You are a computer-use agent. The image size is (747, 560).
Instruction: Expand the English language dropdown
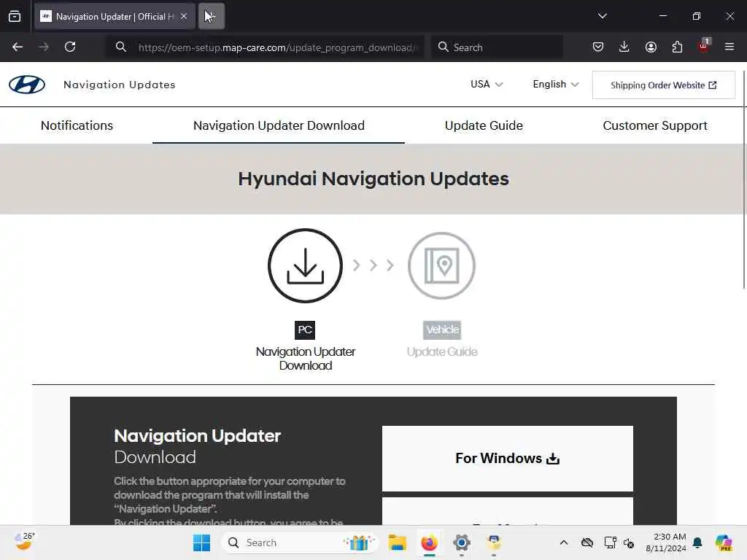555,85
